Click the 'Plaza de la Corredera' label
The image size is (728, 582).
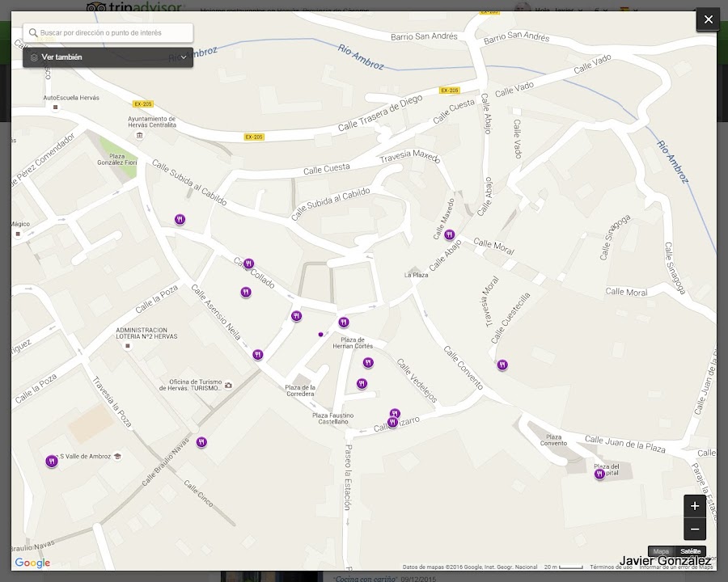[x=300, y=390]
